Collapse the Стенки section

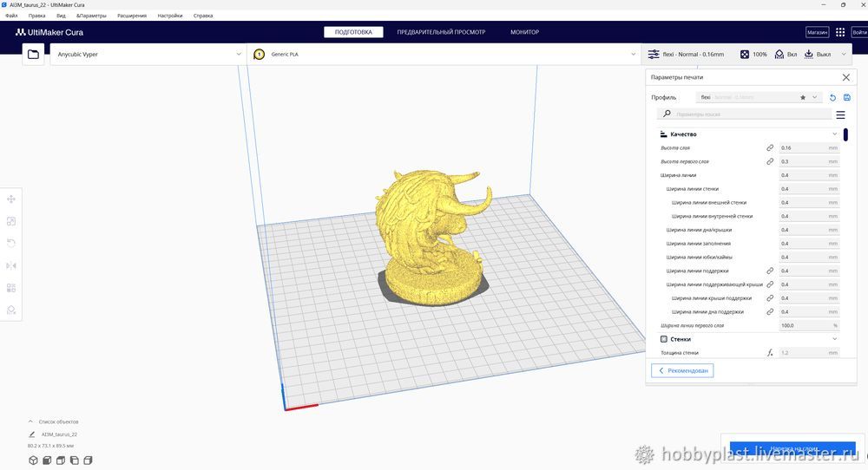click(835, 339)
